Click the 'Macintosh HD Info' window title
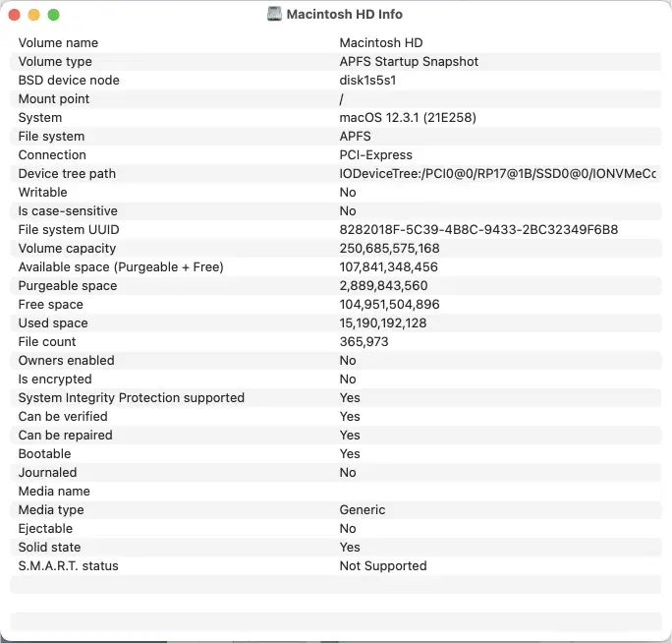 [x=345, y=14]
